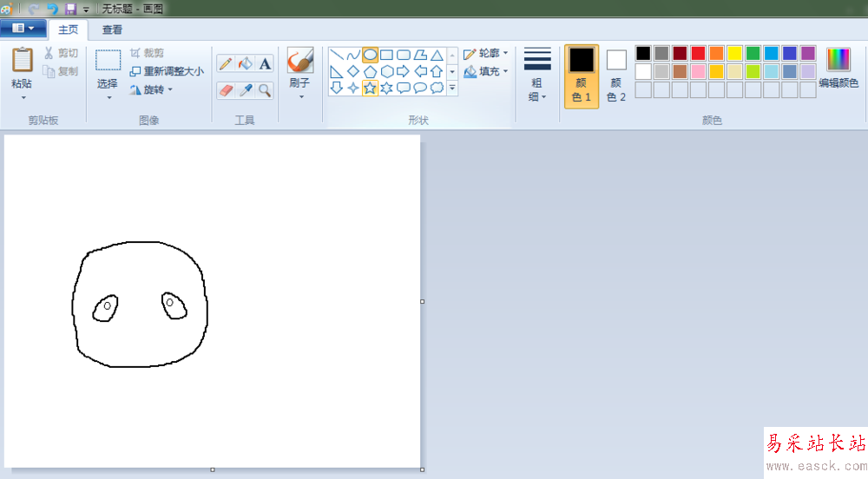This screenshot has height=479, width=868.
Task: Select the Eraser tool
Action: point(226,90)
